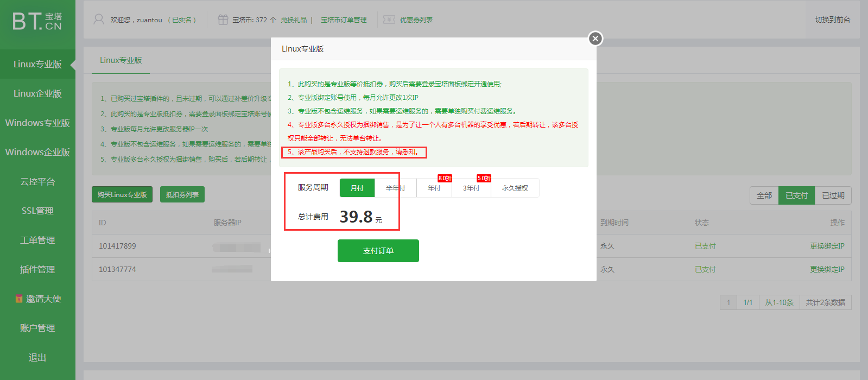868x380 pixels.
Task: Click the user avatar icon
Action: tap(99, 20)
